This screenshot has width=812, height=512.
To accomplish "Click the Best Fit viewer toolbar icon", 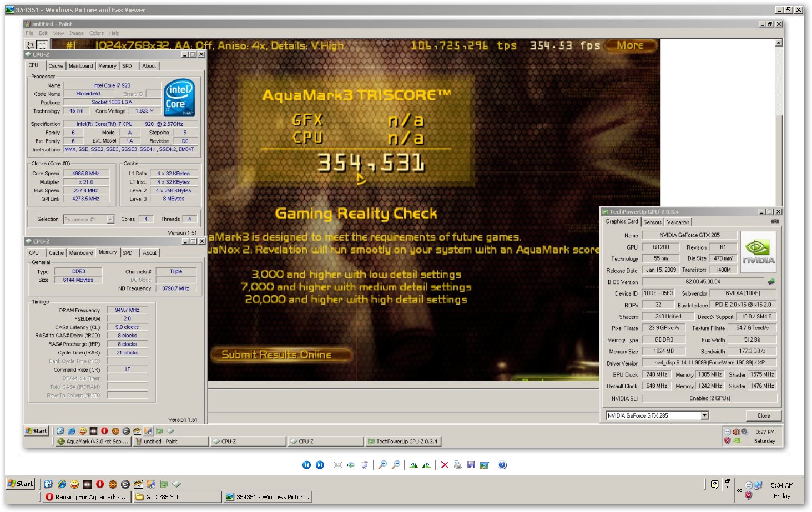I will [337, 465].
